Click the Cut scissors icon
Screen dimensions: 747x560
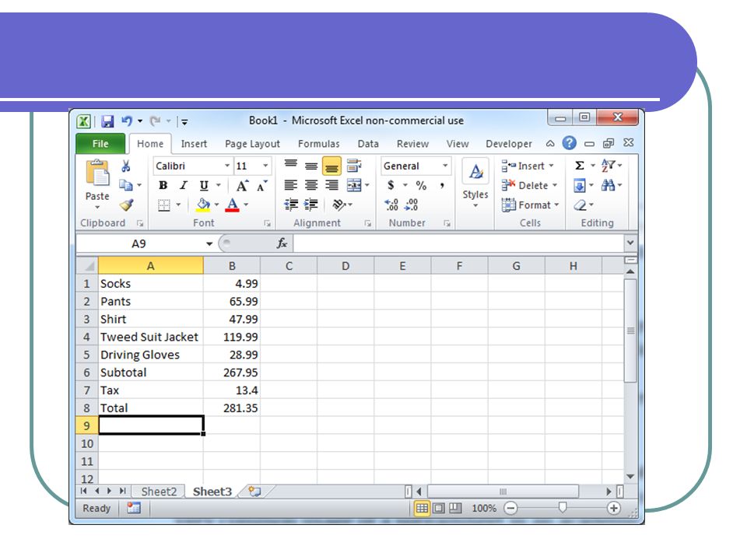click(126, 166)
